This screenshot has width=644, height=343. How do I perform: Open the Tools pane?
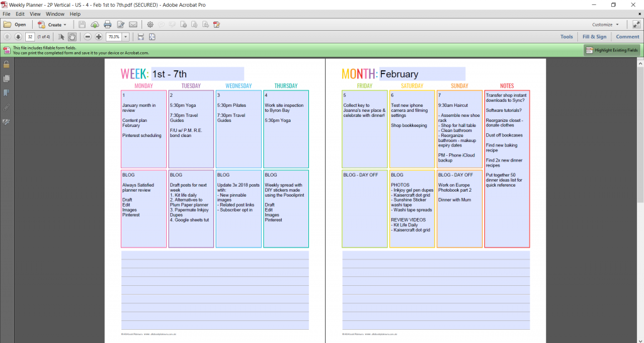point(567,37)
